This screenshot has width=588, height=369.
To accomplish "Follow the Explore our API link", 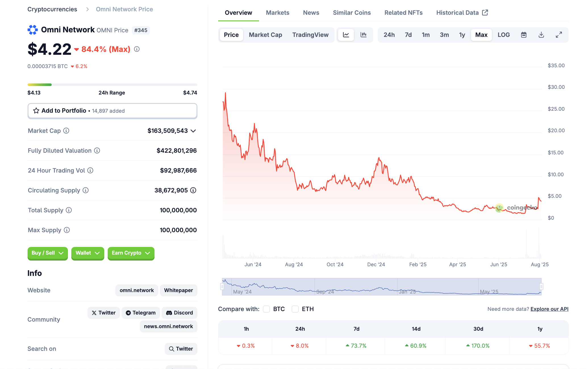I will pos(549,309).
